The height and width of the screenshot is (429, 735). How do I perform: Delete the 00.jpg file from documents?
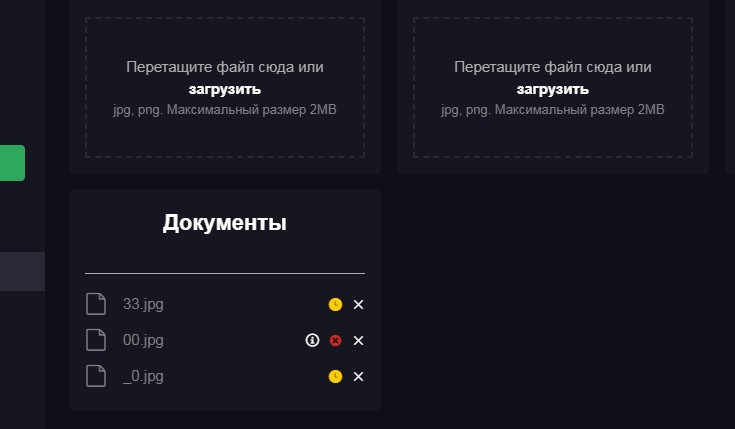[x=358, y=340]
